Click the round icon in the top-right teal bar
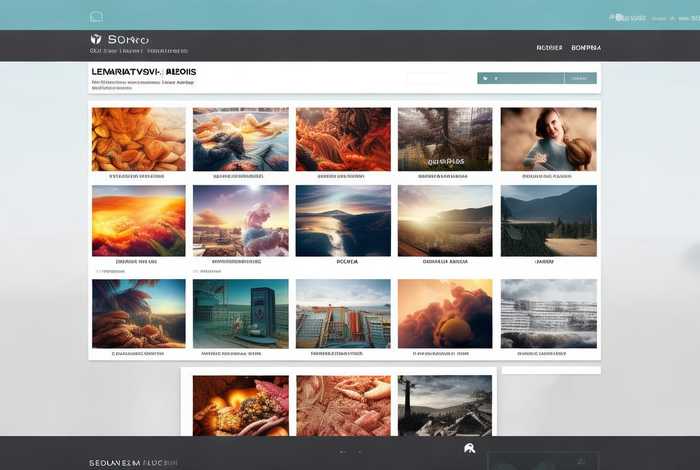This screenshot has height=470, width=700. point(619,17)
